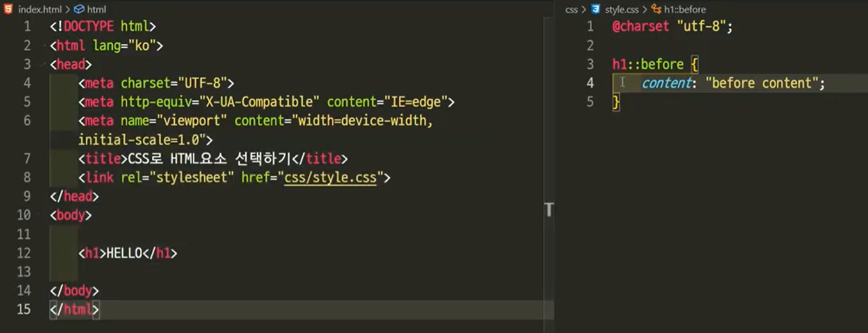Open the index.html breadcrumb item

40,9
